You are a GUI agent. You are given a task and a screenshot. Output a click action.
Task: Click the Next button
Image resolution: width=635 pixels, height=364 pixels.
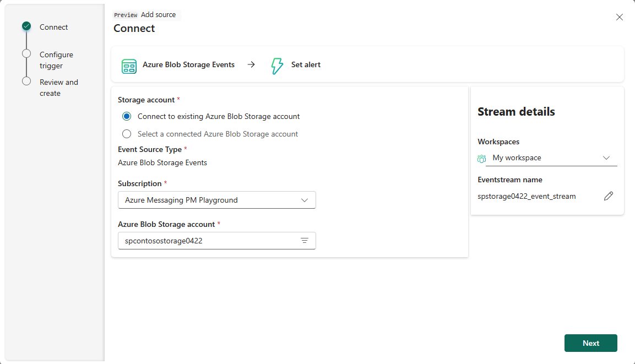590,343
